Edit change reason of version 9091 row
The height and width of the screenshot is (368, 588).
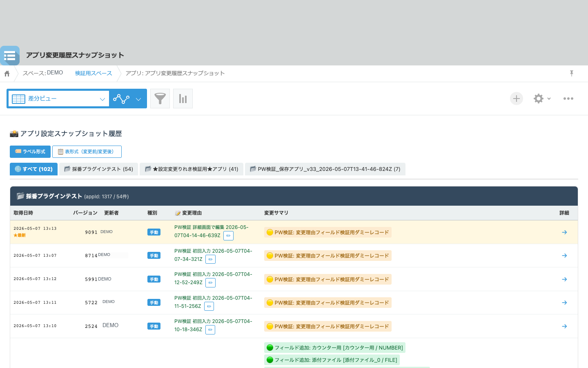point(229,236)
